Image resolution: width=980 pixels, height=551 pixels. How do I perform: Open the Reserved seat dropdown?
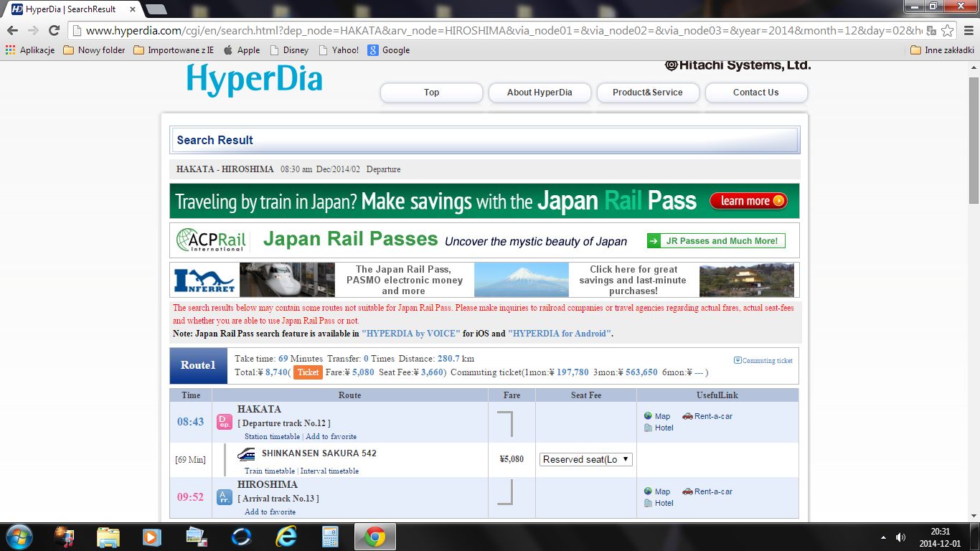[586, 459]
